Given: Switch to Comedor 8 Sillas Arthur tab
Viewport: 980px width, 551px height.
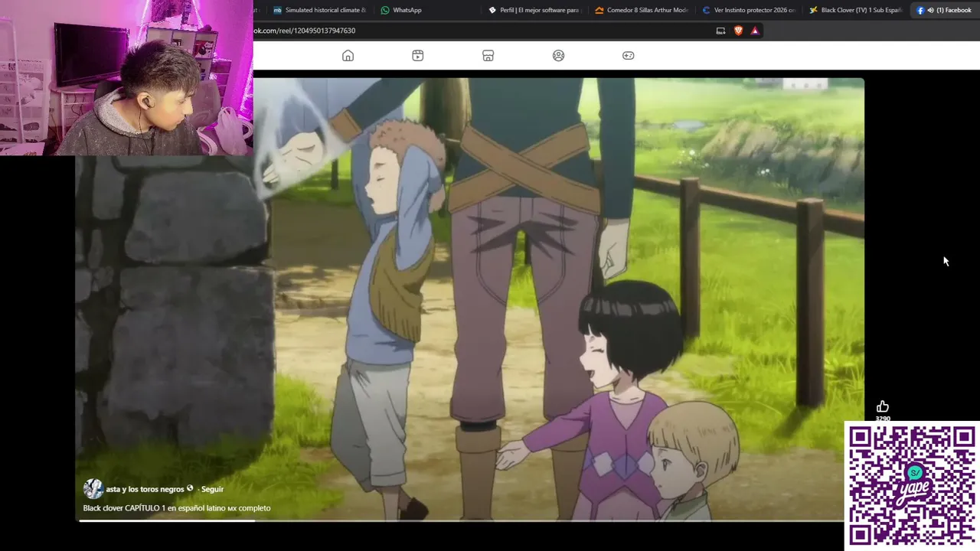Looking at the screenshot, I should click(642, 10).
